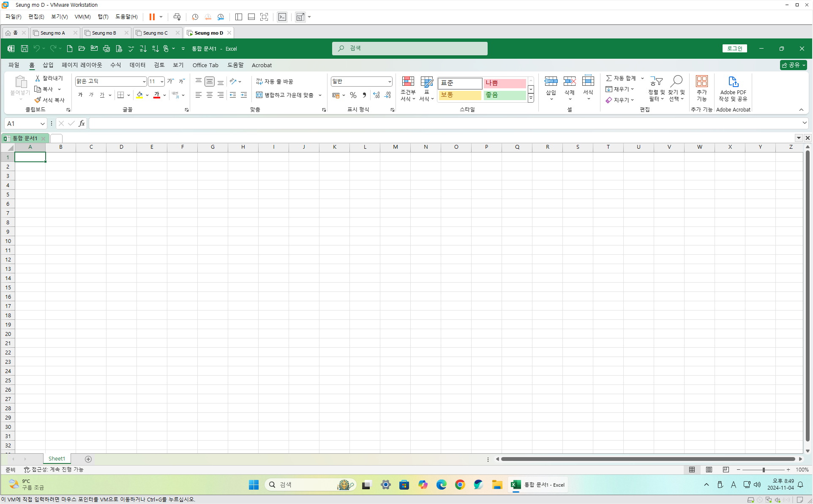Expand the Name Box dropdown arrow
The image size is (813, 504).
pyautogui.click(x=42, y=123)
